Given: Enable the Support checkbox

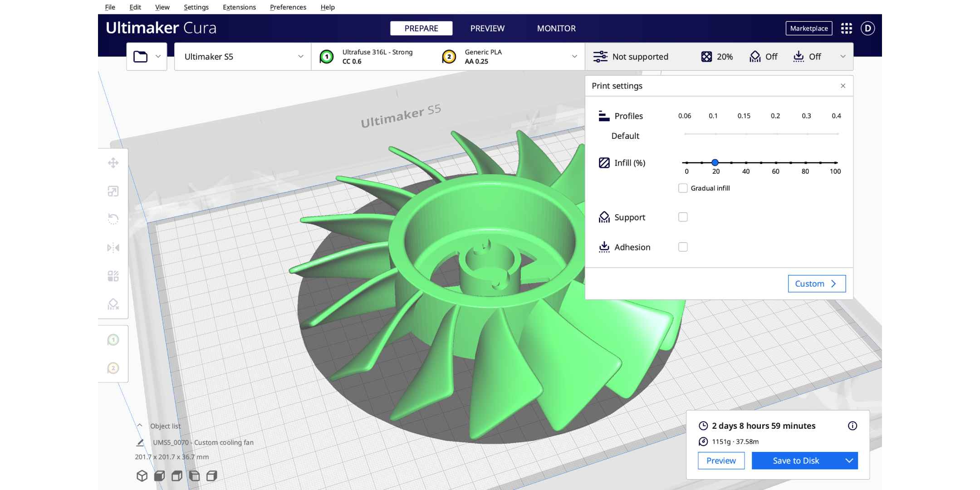Looking at the screenshot, I should tap(683, 217).
